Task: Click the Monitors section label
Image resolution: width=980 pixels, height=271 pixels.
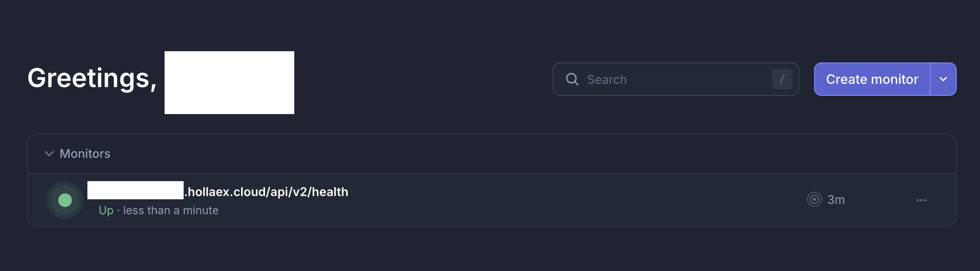Action: [85, 154]
